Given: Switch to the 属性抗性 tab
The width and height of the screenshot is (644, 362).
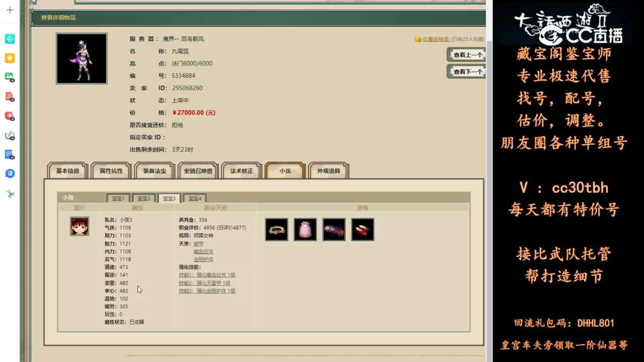Looking at the screenshot, I should (111, 171).
